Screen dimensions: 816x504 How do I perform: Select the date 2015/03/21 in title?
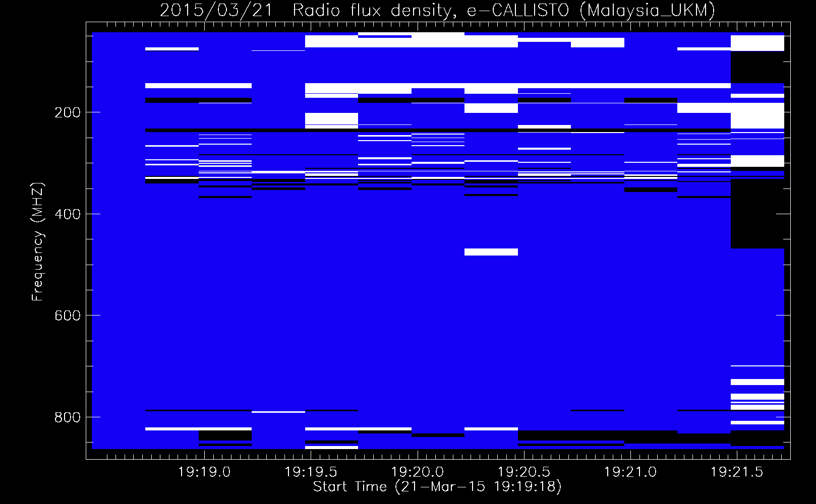tap(216, 10)
